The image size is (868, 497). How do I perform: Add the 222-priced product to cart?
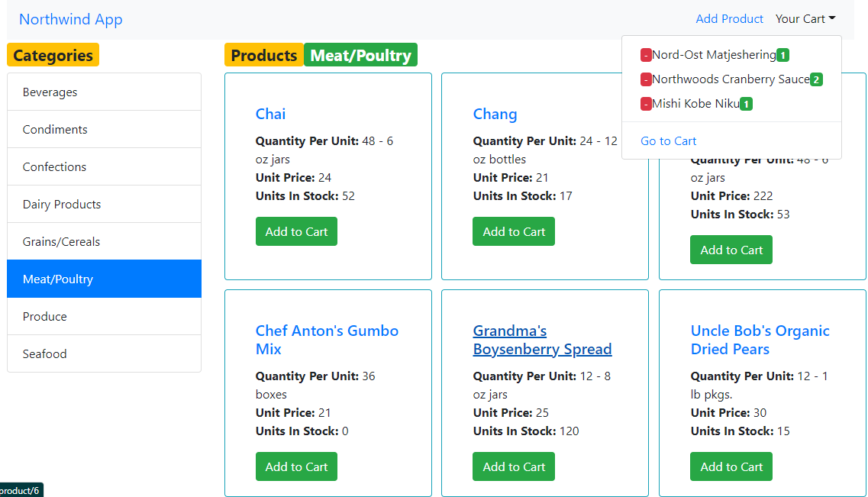click(x=731, y=250)
